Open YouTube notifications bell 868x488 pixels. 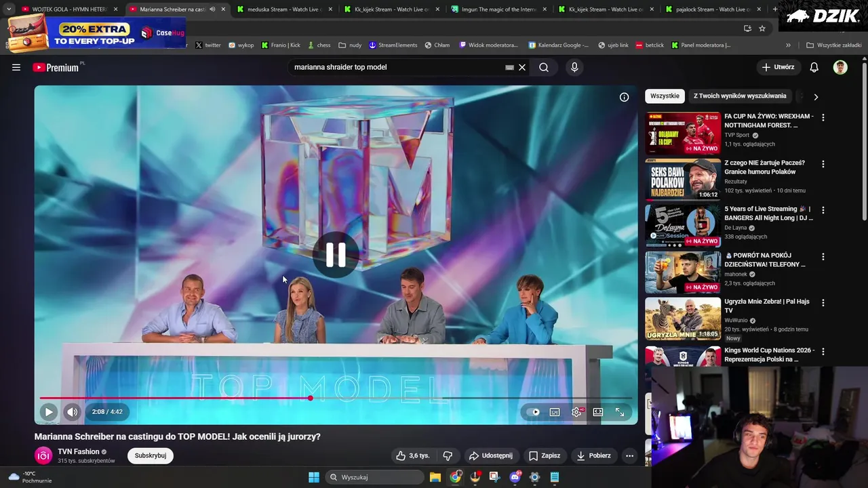(x=814, y=67)
